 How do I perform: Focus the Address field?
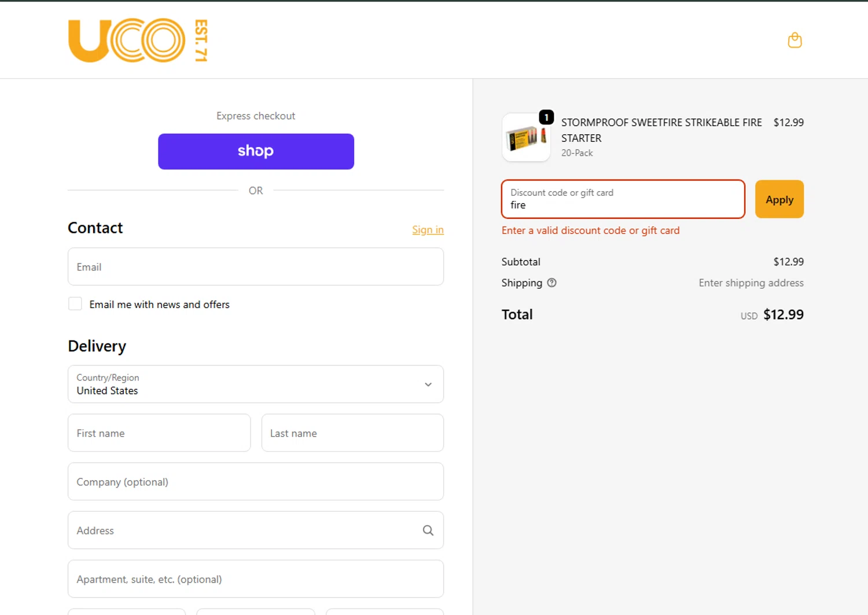[256, 530]
